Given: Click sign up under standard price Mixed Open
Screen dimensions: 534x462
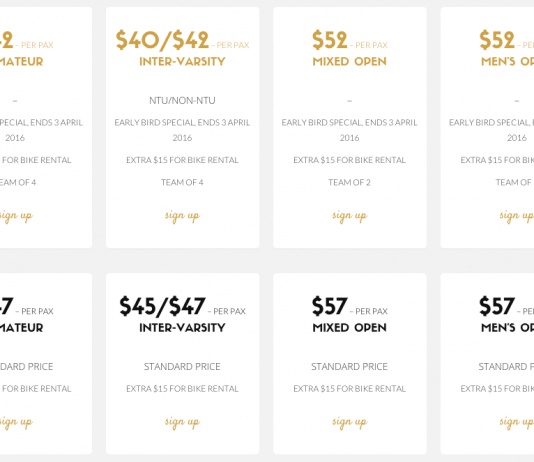Looking at the screenshot, I should (x=349, y=422).
